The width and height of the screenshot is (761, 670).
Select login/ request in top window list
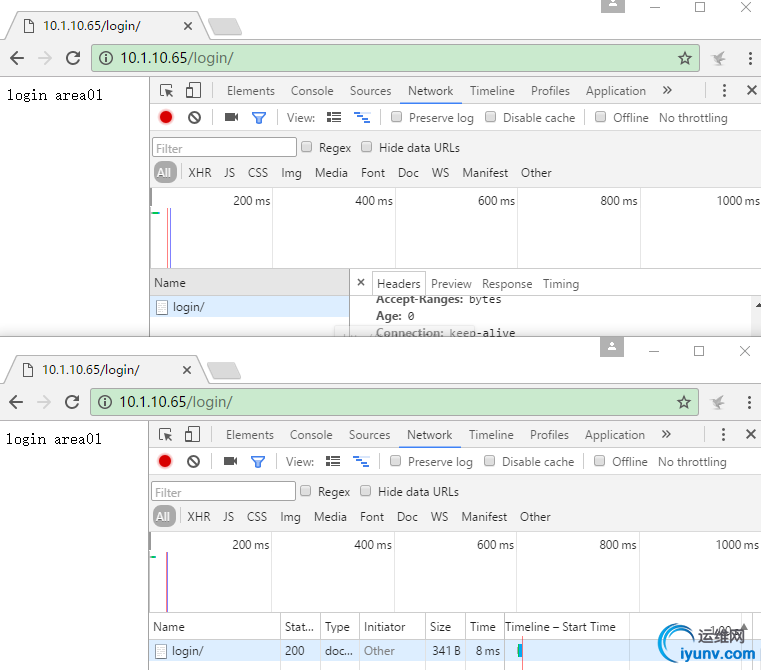point(249,307)
